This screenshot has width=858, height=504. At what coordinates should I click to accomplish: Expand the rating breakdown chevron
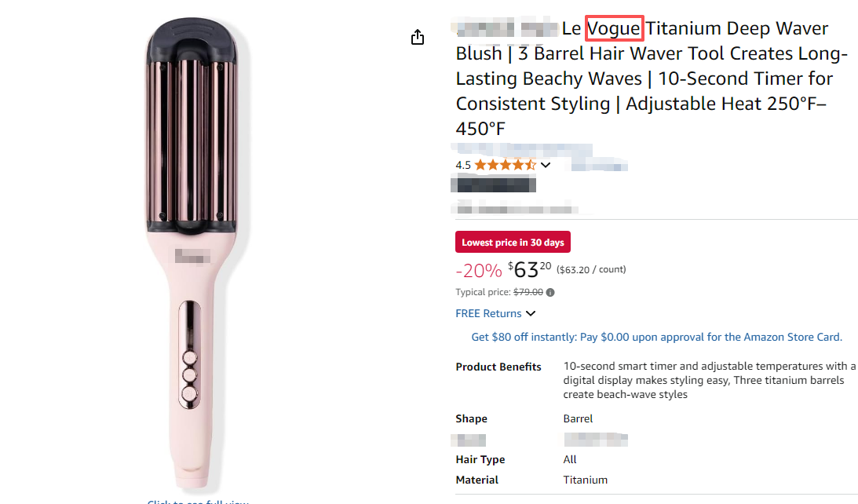coord(546,165)
